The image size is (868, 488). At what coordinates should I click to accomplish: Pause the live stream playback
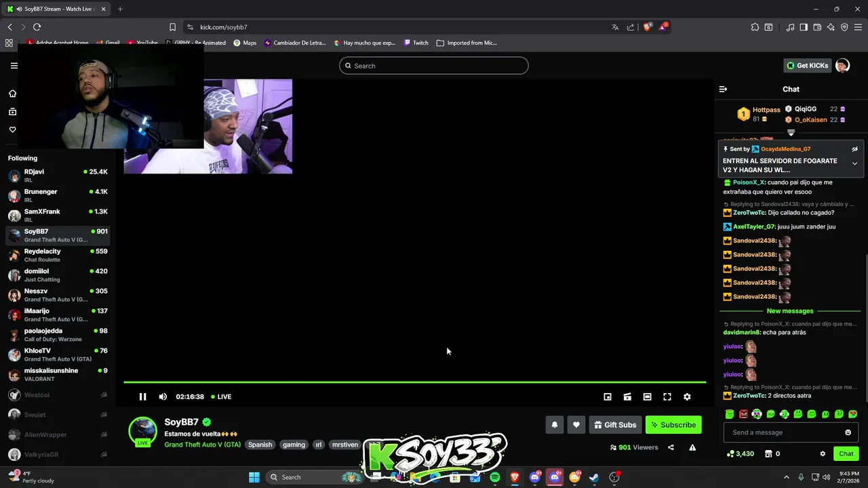coord(142,396)
